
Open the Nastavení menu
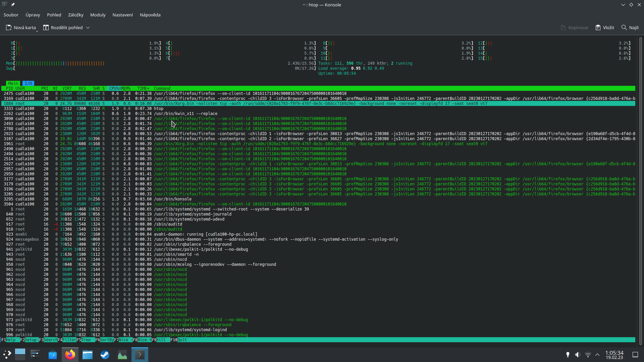click(123, 15)
